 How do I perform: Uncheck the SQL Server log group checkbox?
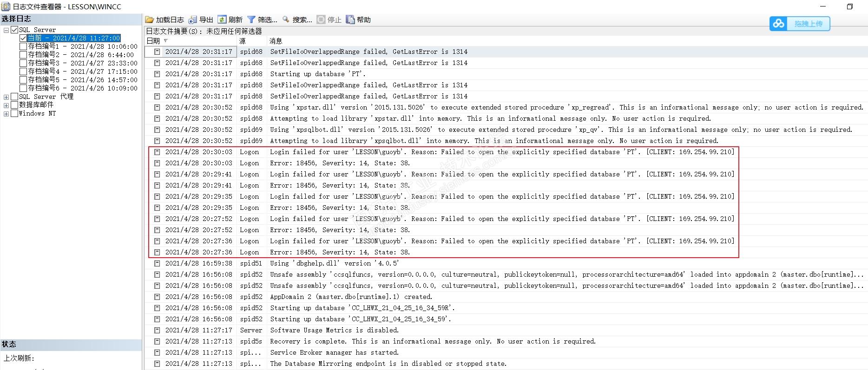[14, 30]
